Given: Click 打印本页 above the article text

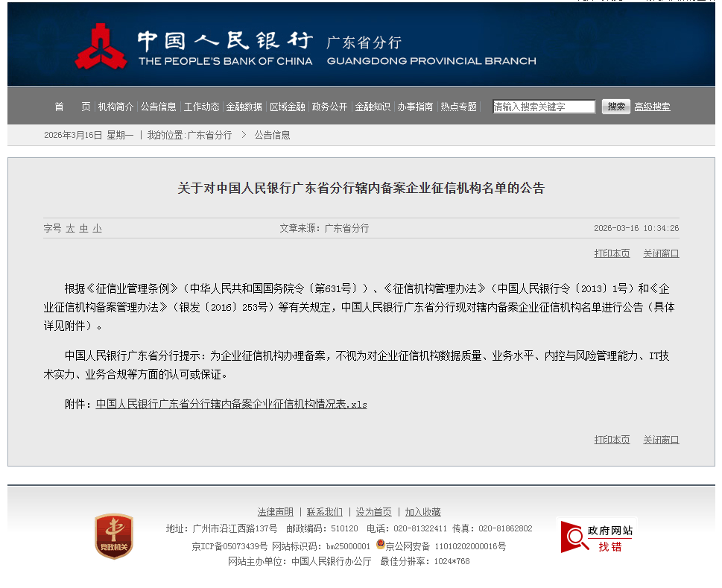Looking at the screenshot, I should [x=612, y=253].
